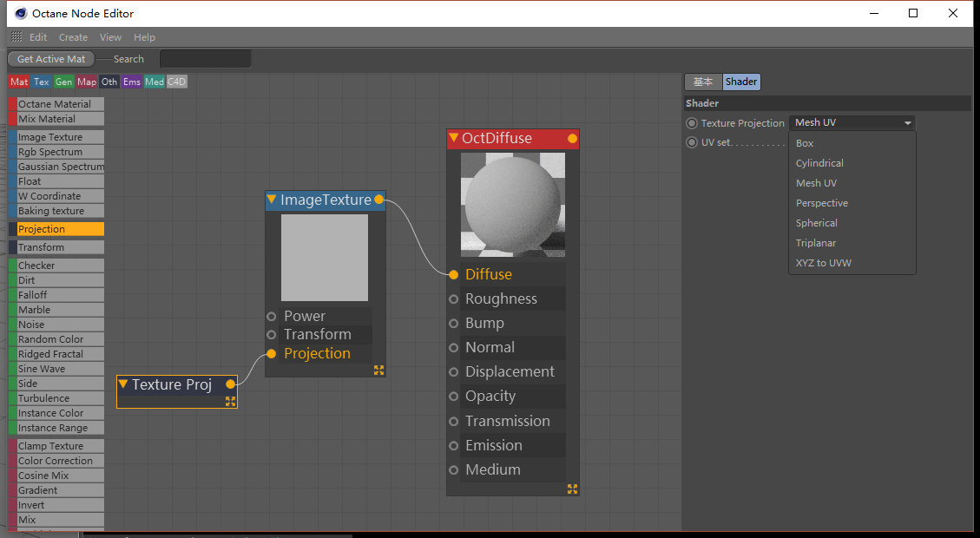The width and height of the screenshot is (980, 538).
Task: Choose Triplanar from projection list
Action: [x=852, y=243]
